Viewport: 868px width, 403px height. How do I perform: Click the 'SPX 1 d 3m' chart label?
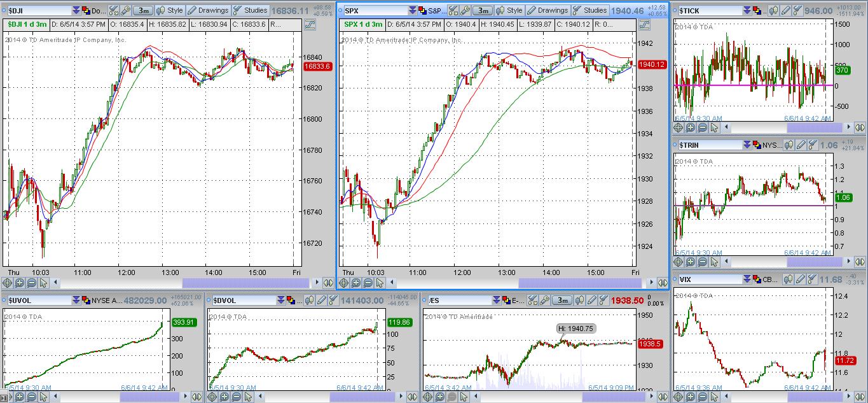[364, 24]
